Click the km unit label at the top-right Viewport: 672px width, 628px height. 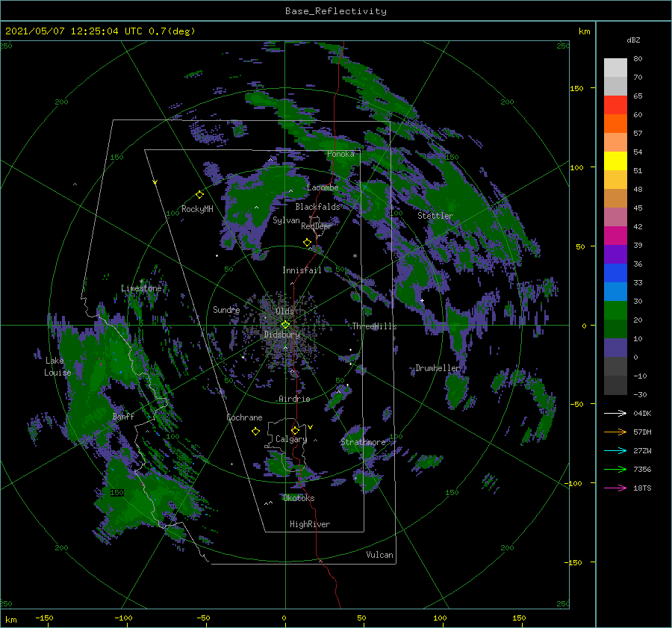coord(584,31)
